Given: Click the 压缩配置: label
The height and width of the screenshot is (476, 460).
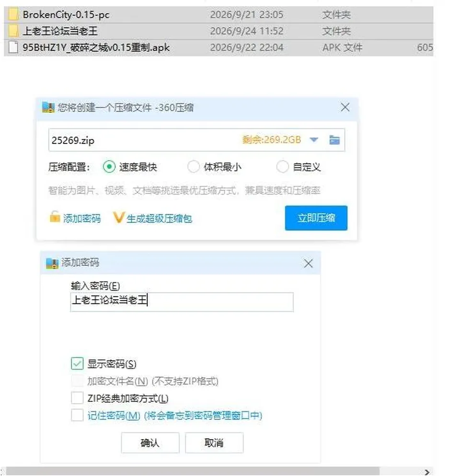Looking at the screenshot, I should tap(69, 167).
